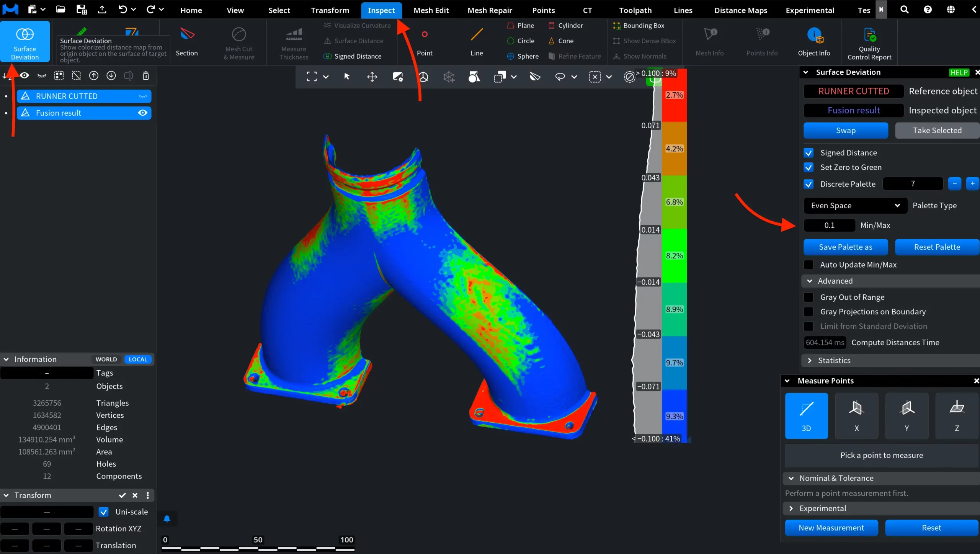Click the notification bell icon

[x=167, y=519]
